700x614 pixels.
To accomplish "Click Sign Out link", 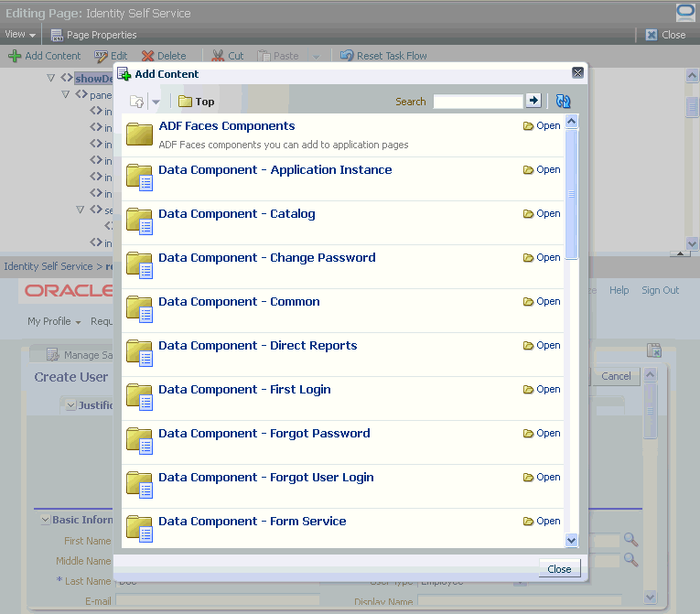I will [x=661, y=290].
